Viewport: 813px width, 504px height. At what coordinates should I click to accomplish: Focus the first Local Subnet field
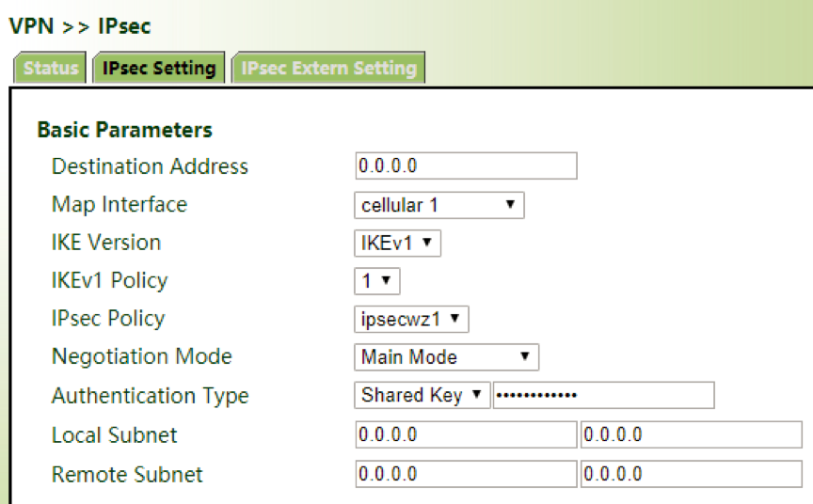click(466, 435)
